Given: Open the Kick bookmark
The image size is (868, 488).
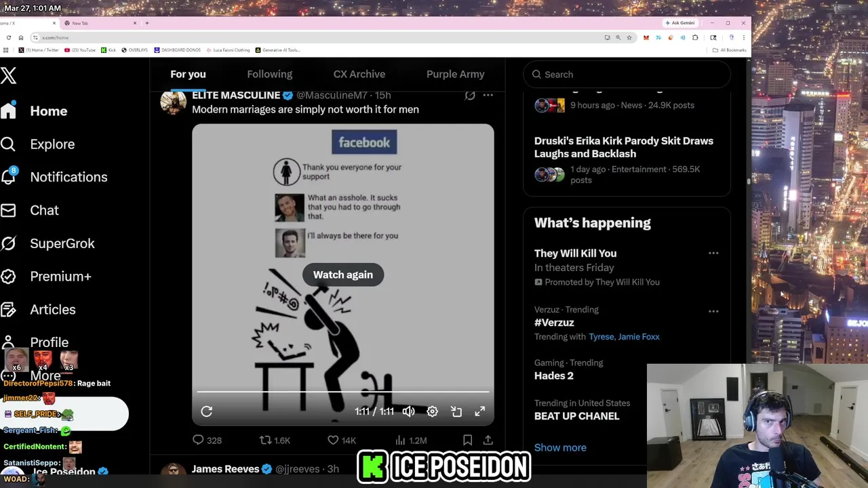Looking at the screenshot, I should tap(108, 50).
